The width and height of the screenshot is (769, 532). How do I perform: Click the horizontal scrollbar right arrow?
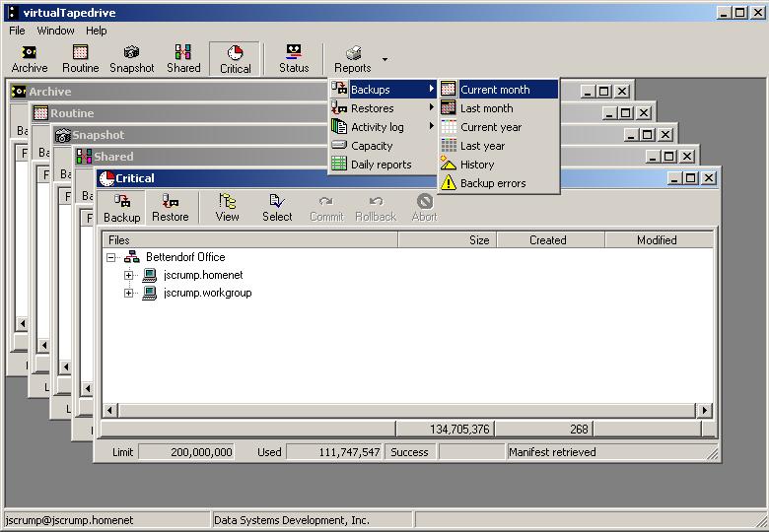click(x=704, y=410)
